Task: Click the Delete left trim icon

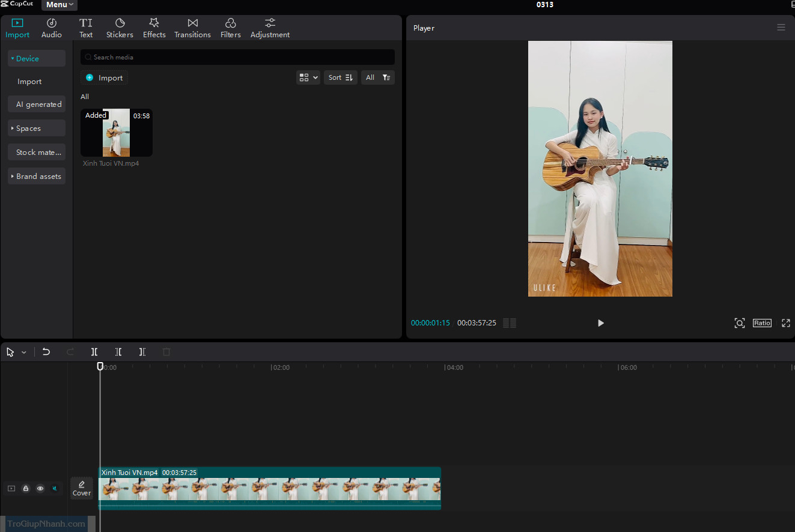Action: 118,352
